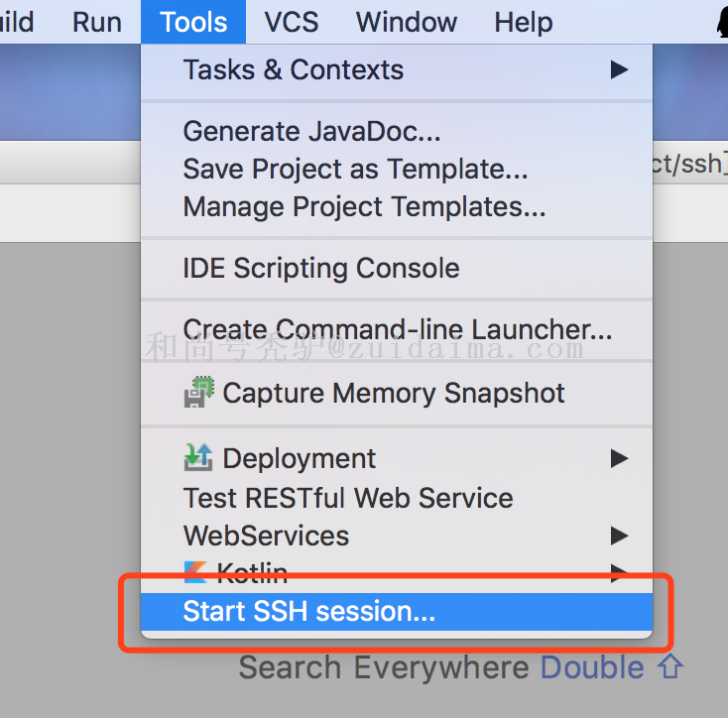Expand the WebServices submenu arrow
This screenshot has width=728, height=718.
(x=619, y=536)
